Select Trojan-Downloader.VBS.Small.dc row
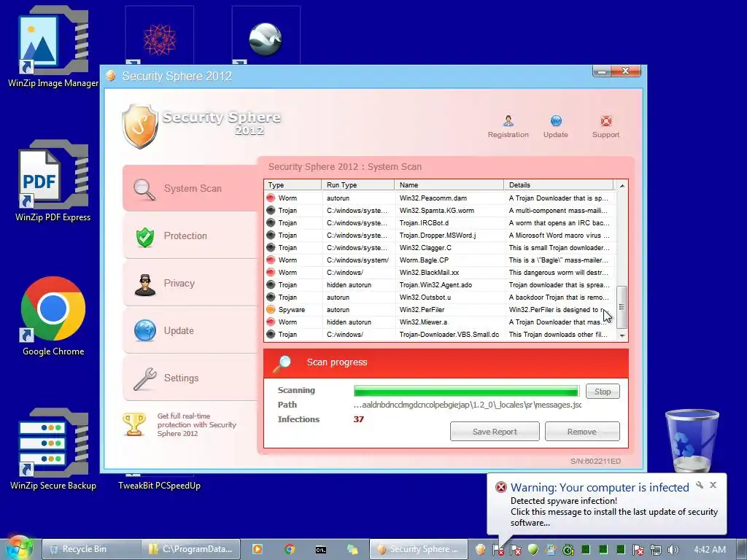Viewport: 747px width, 560px height. [439, 334]
